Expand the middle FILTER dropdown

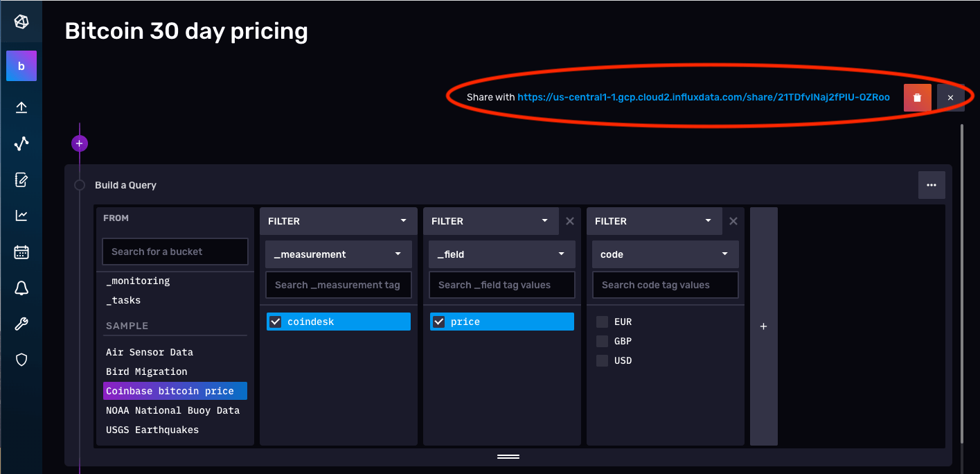[x=490, y=220]
